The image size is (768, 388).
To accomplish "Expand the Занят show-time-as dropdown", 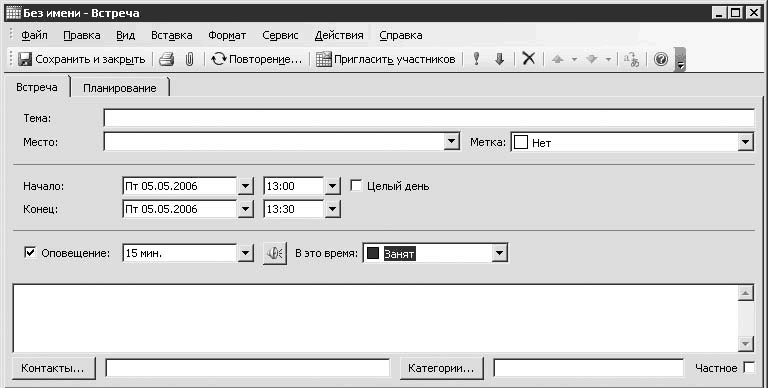I will click(x=499, y=253).
